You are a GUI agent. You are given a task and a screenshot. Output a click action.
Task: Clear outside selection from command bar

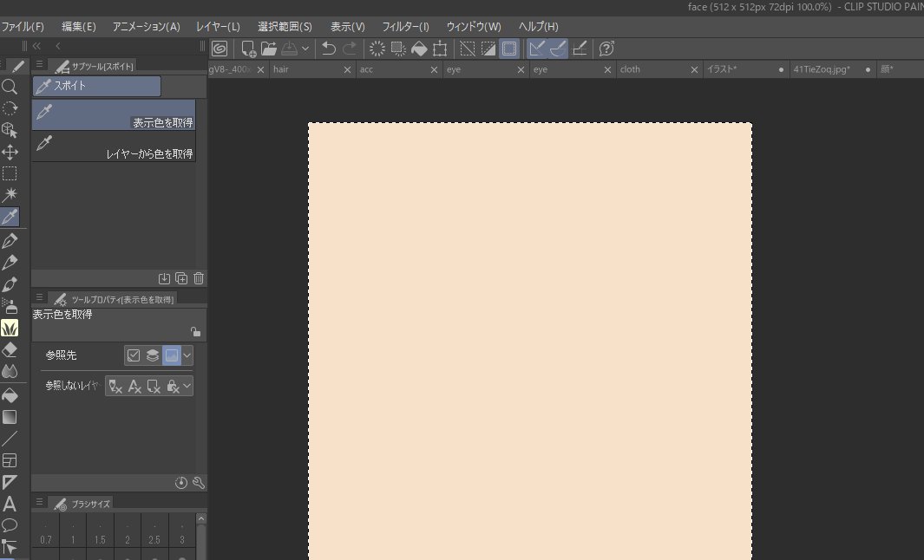click(398, 49)
